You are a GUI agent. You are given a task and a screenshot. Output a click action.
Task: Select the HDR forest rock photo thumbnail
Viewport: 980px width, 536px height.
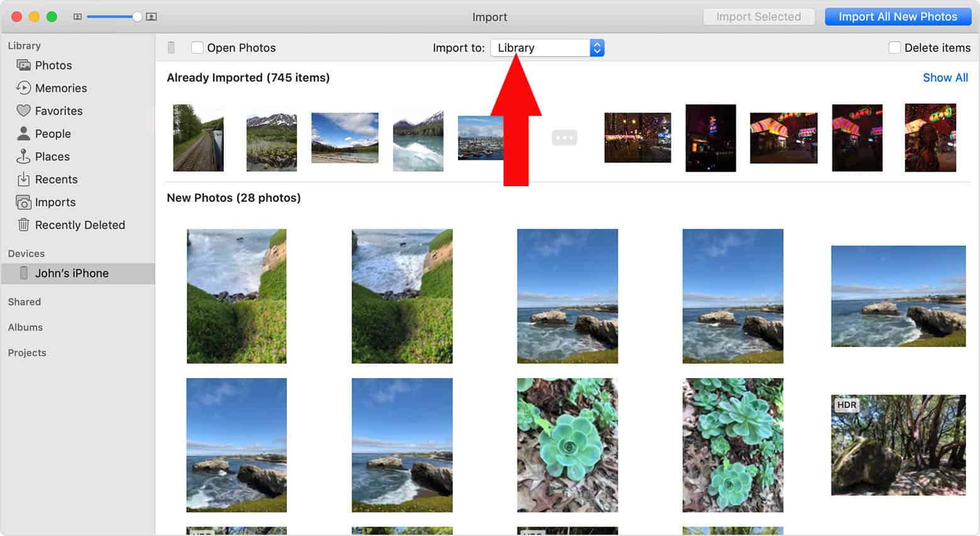[x=898, y=445]
